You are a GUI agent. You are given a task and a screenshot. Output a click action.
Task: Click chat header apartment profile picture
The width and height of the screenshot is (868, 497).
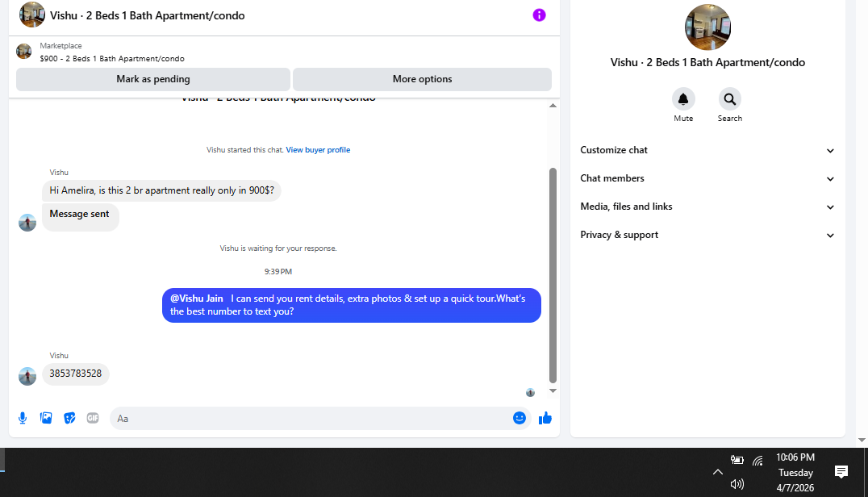pyautogui.click(x=32, y=15)
